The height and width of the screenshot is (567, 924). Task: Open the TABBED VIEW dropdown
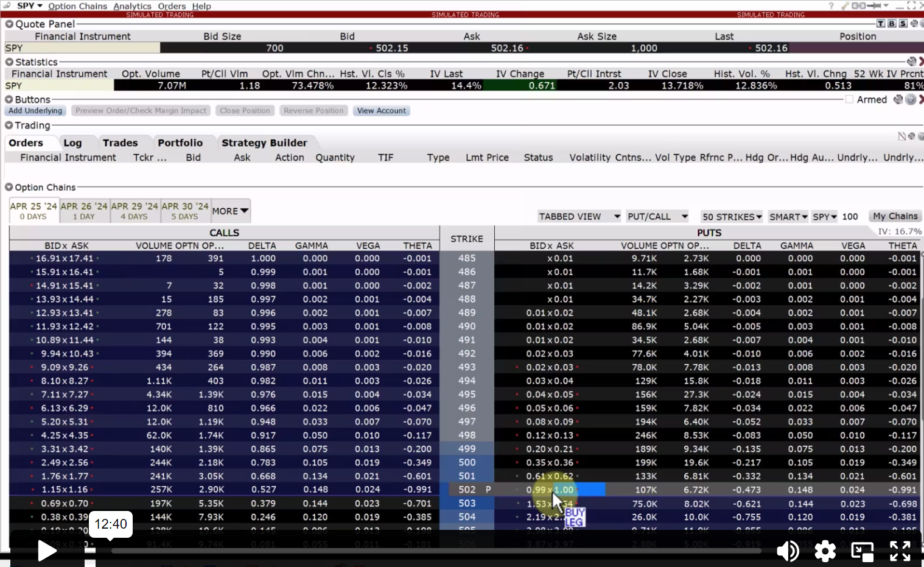[x=579, y=216]
